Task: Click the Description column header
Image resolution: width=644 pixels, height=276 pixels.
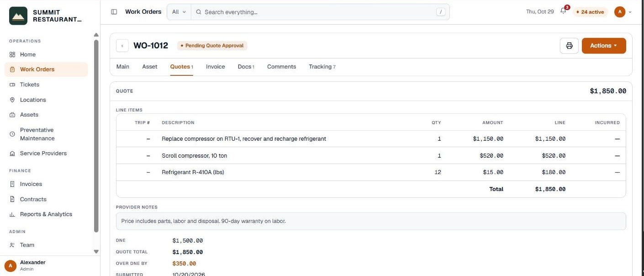Action: tap(178, 122)
